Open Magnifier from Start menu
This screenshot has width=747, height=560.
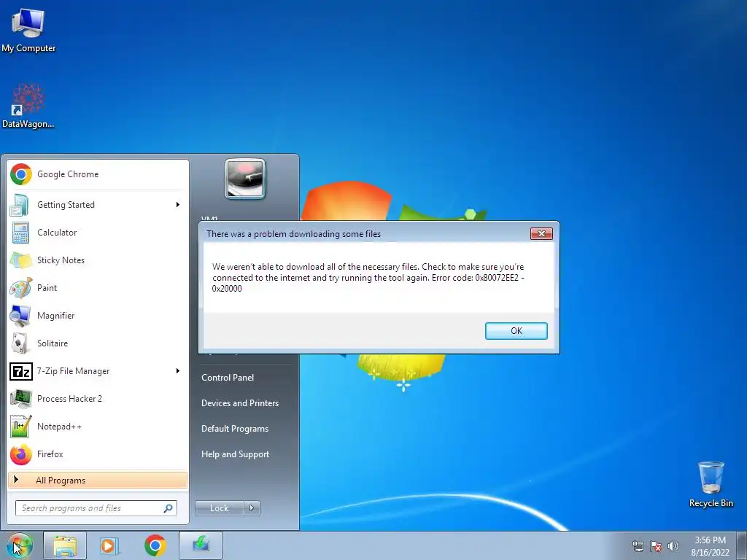click(98, 315)
